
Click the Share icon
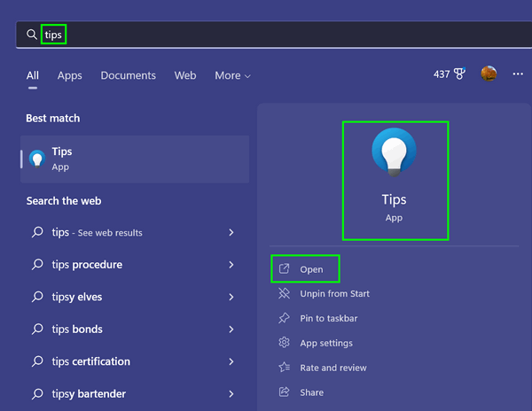284,392
